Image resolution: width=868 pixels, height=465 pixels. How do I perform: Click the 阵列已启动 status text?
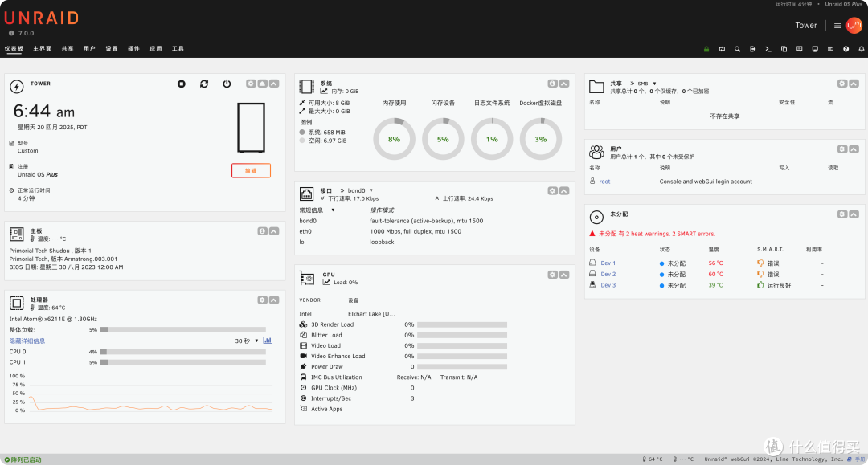26,459
